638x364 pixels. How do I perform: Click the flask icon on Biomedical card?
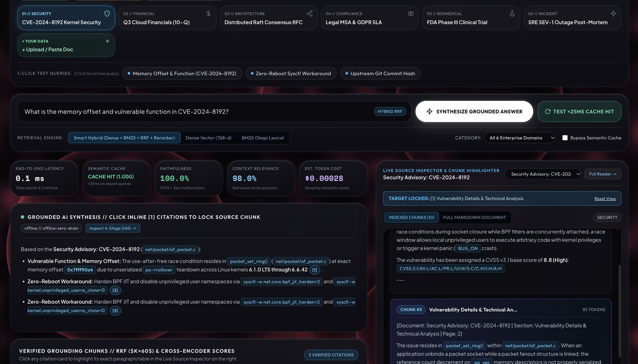click(x=512, y=14)
